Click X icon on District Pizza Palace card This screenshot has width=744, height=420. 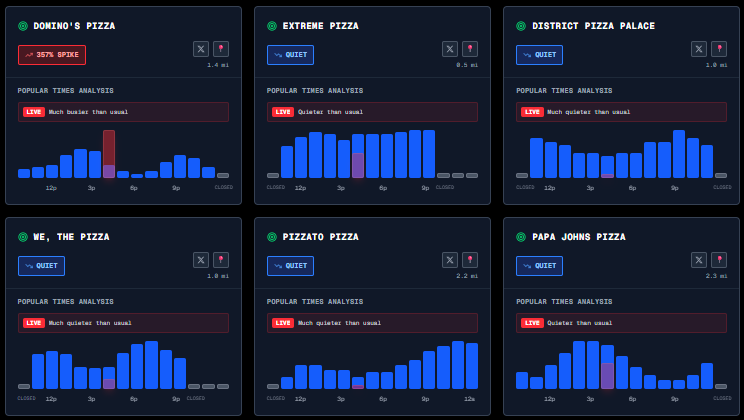699,49
